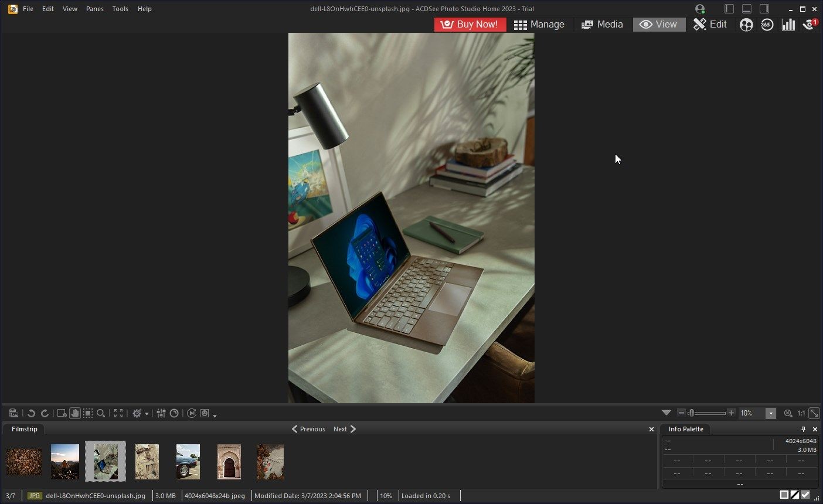Screen dimensions: 823x504
Task: Enter full screen view
Action: (118, 413)
